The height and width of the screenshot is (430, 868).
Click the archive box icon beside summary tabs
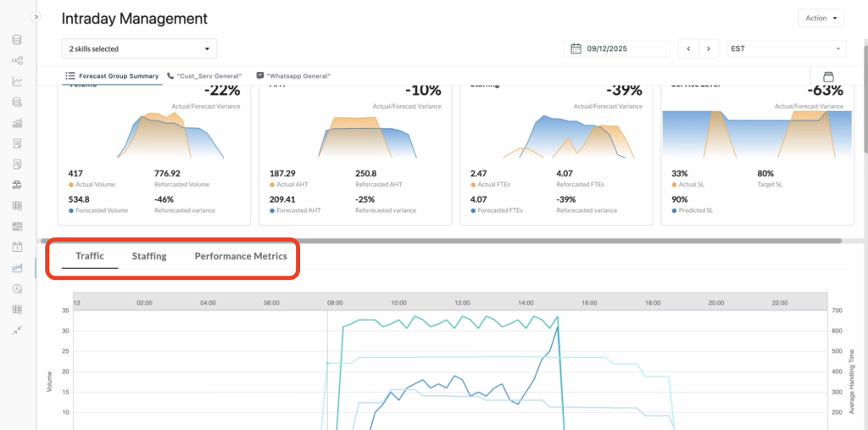[x=828, y=76]
